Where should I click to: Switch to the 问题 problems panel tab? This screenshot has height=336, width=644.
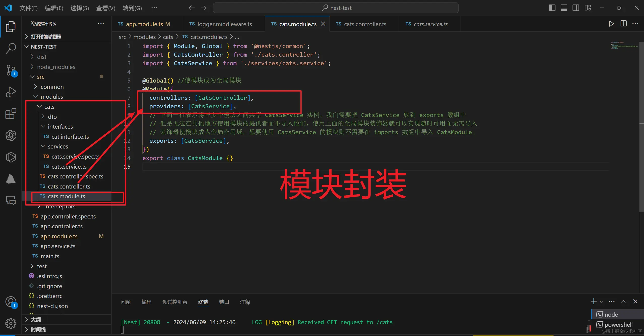pyautogui.click(x=126, y=302)
